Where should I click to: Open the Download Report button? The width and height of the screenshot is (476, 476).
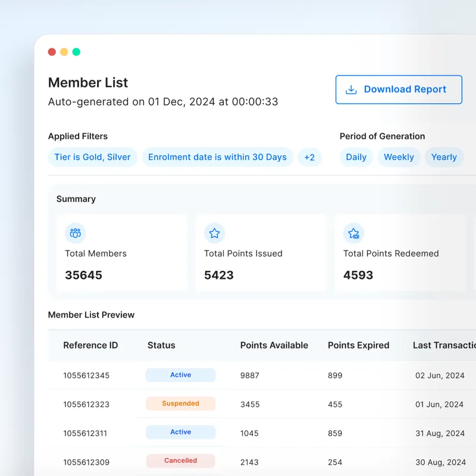(399, 89)
